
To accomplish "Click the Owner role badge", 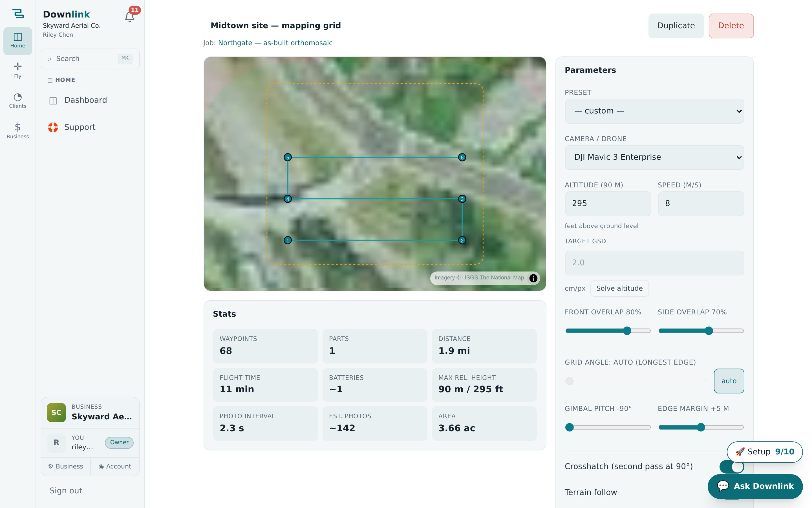I will 119,443.
